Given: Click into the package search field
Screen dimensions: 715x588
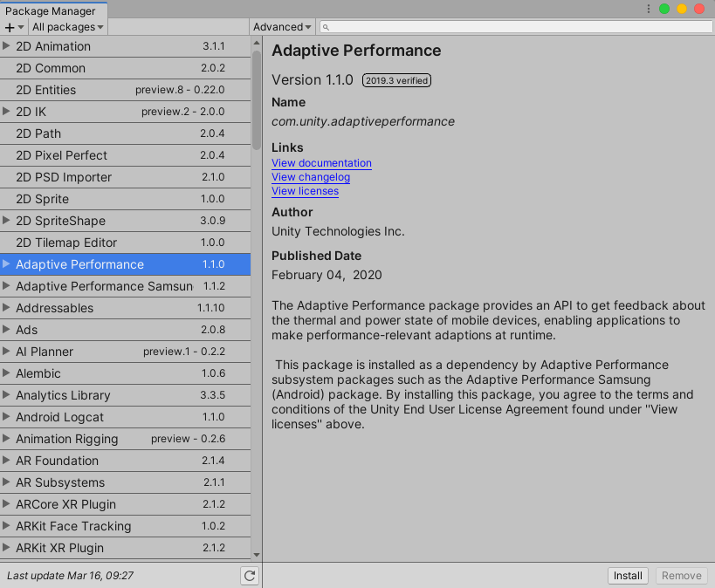Looking at the screenshot, I should coord(515,27).
